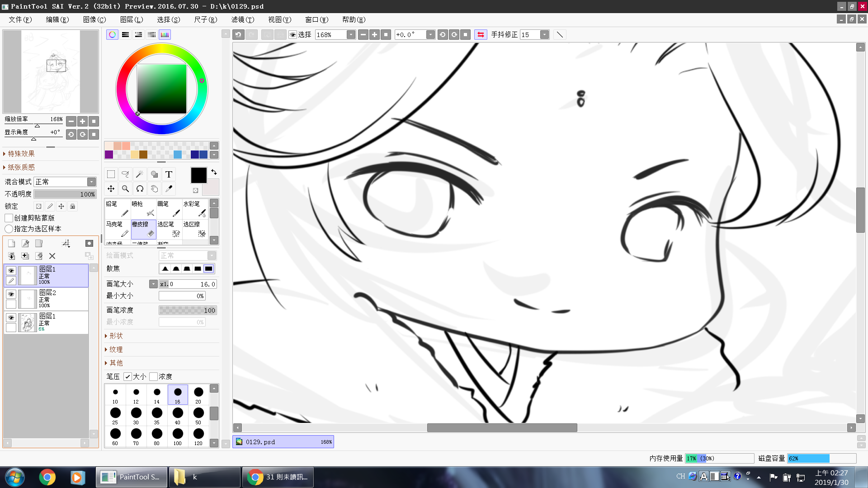Screen dimensions: 868x488
Task: Choose the 选区笔 selection pen tool
Action: point(169,229)
